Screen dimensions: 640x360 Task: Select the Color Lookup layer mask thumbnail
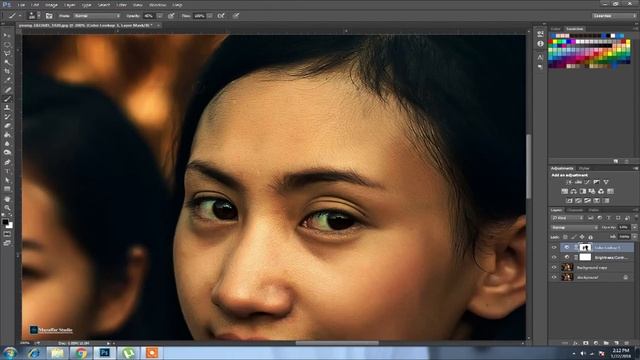click(x=585, y=248)
